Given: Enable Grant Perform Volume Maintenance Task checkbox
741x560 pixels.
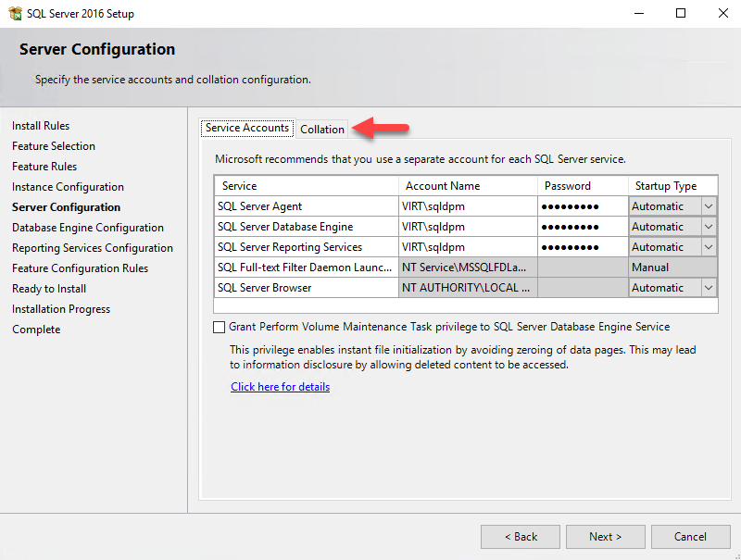Looking at the screenshot, I should point(219,327).
